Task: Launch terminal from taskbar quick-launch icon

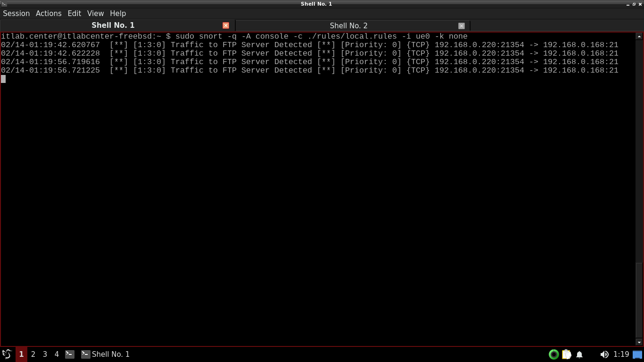Action: pos(70,354)
